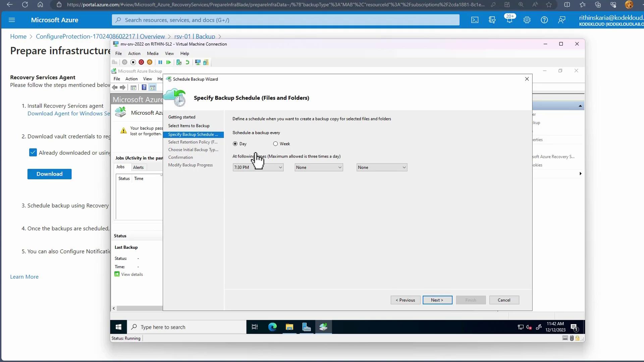
Task: Uncheck Already downloaded credentials checkbox
Action: (x=33, y=153)
